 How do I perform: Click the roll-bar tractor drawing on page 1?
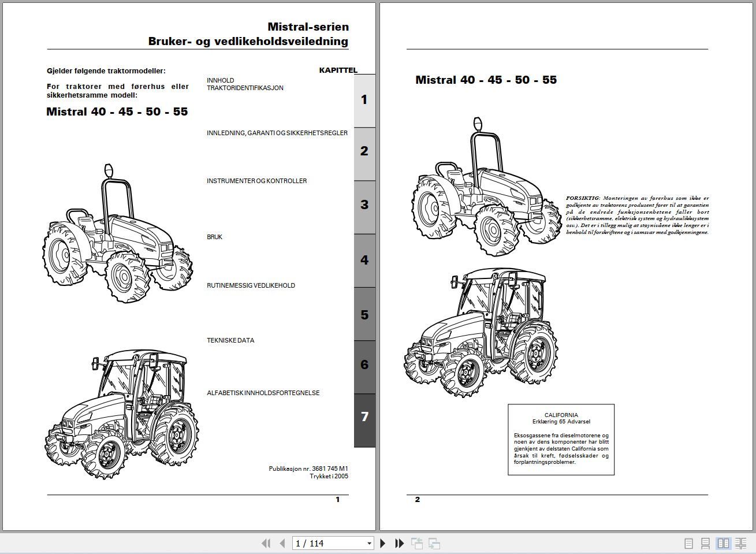118,233
